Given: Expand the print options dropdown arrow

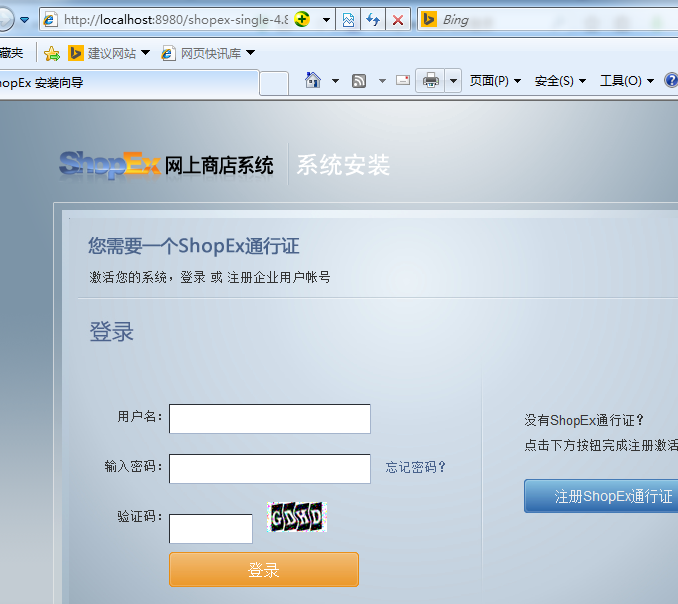Looking at the screenshot, I should coord(453,80).
